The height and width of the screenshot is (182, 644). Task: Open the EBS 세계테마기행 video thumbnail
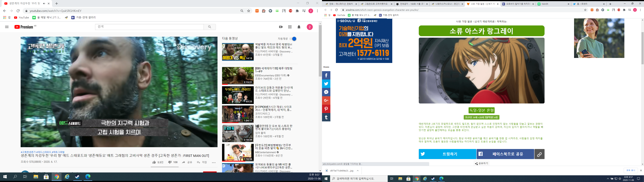tap(238, 76)
